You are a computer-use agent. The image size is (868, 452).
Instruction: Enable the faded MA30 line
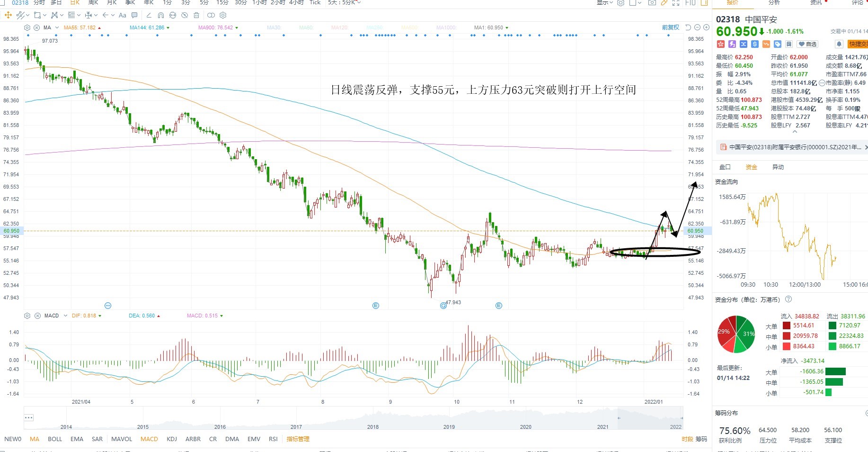pyautogui.click(x=274, y=27)
